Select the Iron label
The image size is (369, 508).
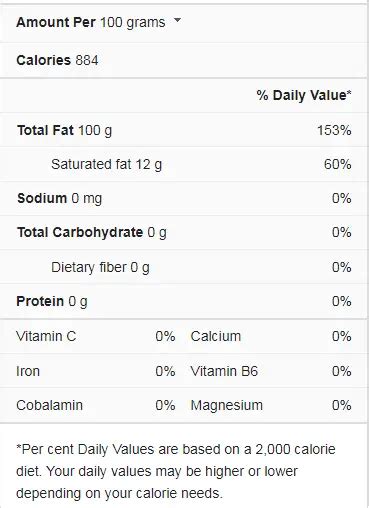coord(28,371)
